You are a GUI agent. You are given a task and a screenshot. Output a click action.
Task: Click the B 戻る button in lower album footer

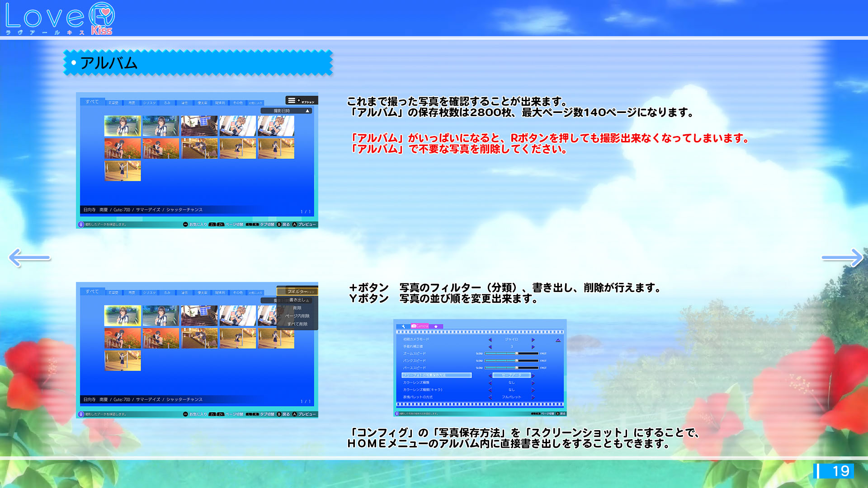(x=283, y=414)
